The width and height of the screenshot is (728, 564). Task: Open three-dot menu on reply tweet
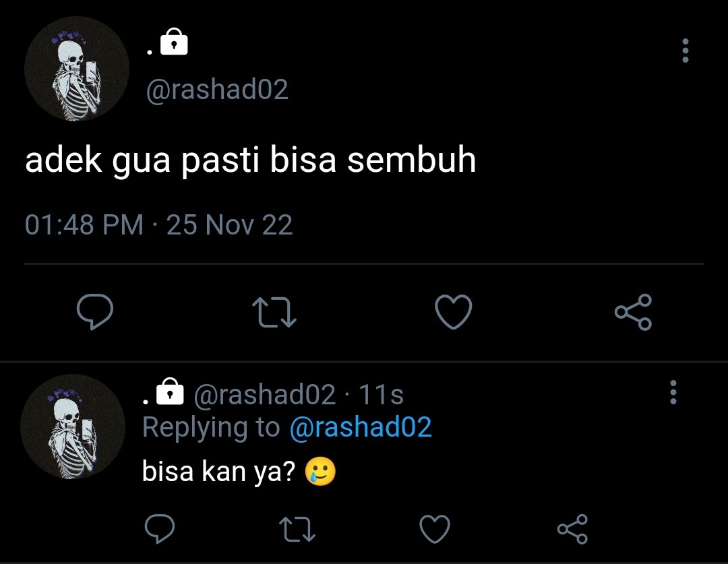pyautogui.click(x=673, y=393)
